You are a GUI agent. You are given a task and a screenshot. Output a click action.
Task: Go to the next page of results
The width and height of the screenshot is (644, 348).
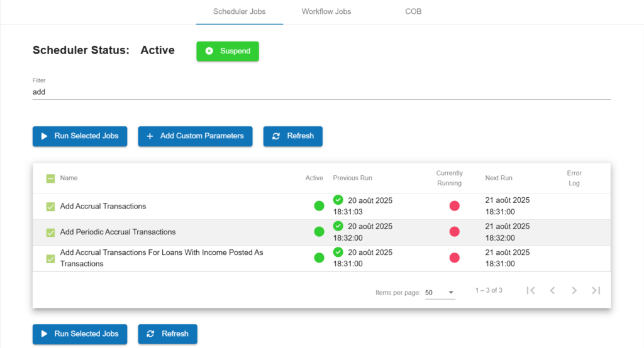574,291
